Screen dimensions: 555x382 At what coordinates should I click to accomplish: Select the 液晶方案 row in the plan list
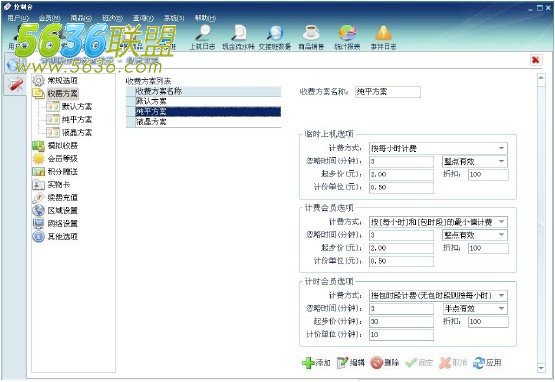pos(208,122)
